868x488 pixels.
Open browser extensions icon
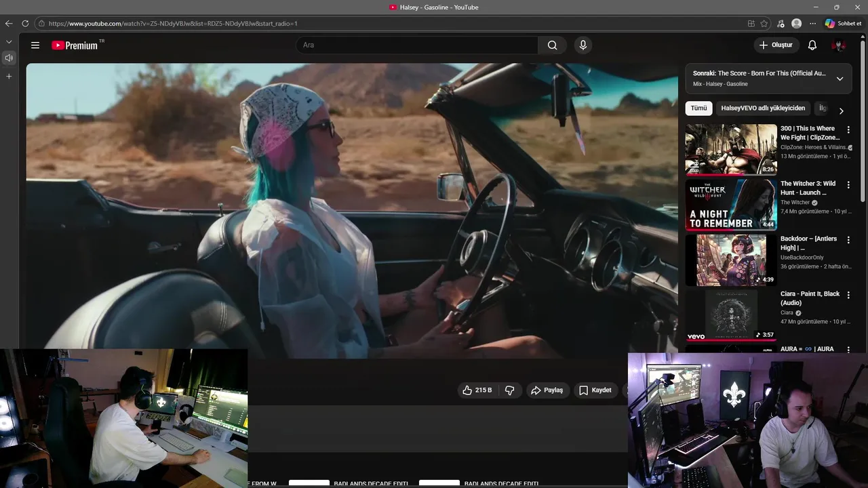coord(781,24)
